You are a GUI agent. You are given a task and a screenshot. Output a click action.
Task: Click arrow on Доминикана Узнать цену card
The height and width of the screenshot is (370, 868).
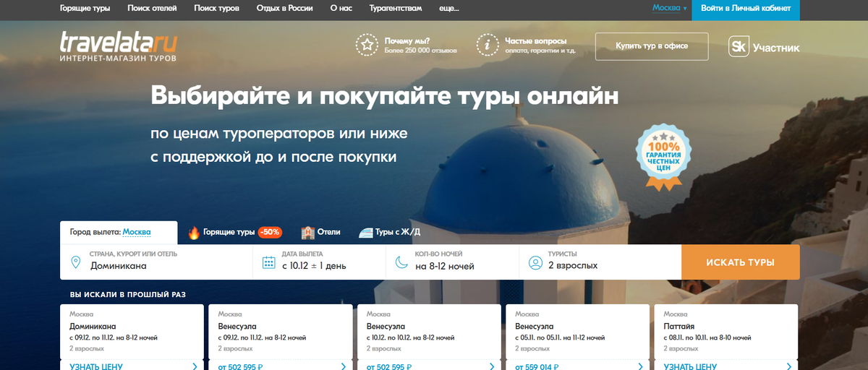195,366
